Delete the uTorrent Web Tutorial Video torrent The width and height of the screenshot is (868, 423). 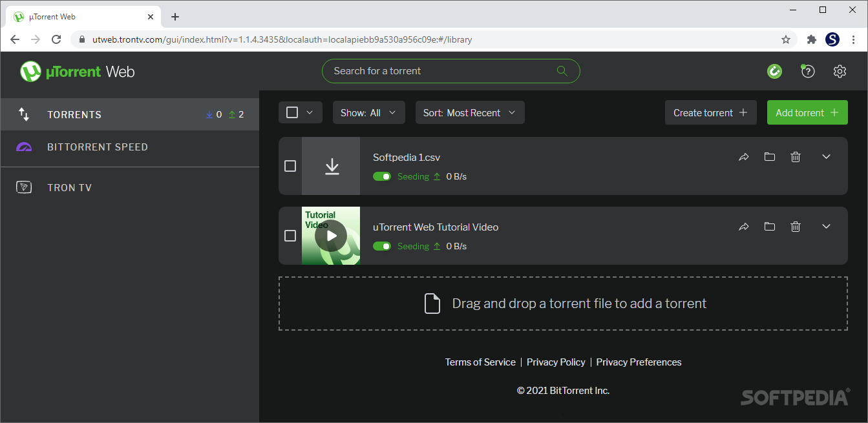[796, 227]
